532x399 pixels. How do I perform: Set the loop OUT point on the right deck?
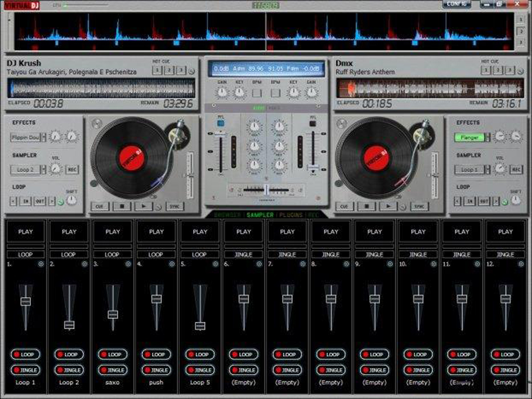point(484,200)
